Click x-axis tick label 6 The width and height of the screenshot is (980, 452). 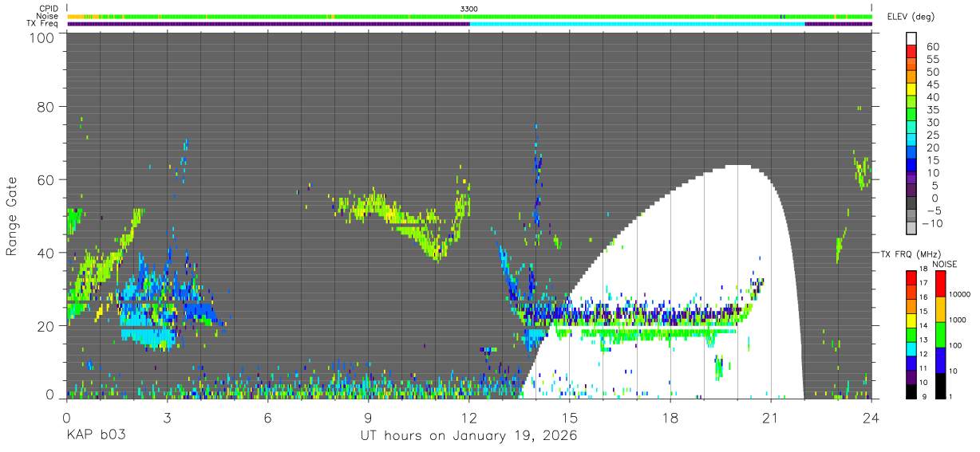[268, 417]
